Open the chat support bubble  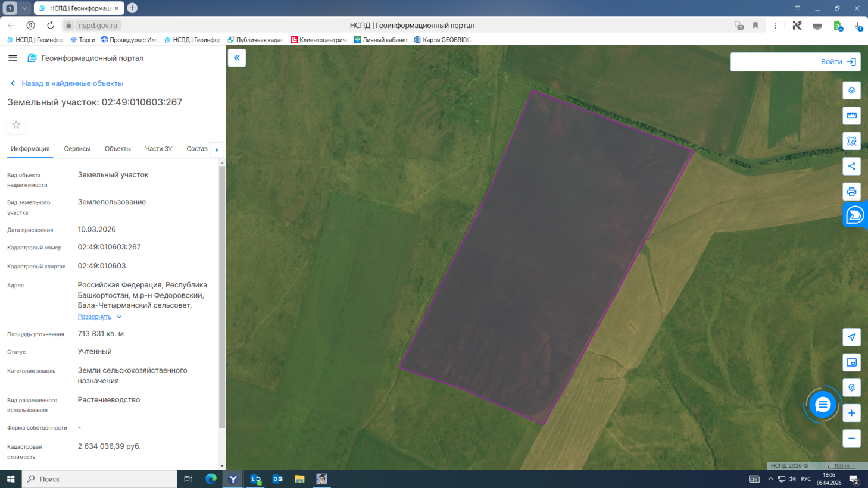(x=822, y=405)
